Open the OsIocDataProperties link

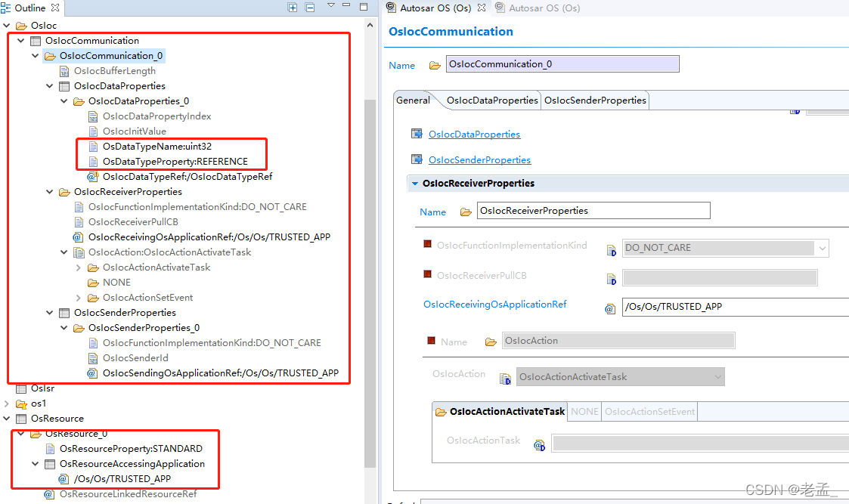[x=474, y=135]
